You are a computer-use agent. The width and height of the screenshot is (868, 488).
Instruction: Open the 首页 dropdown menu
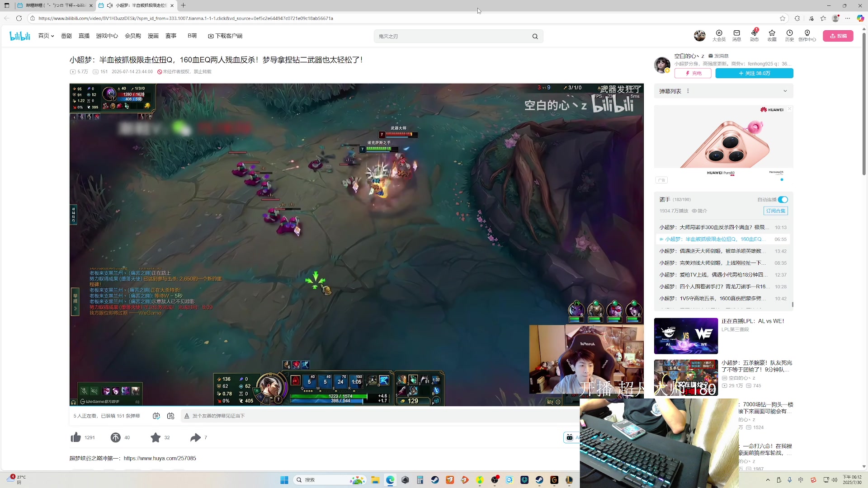(46, 36)
